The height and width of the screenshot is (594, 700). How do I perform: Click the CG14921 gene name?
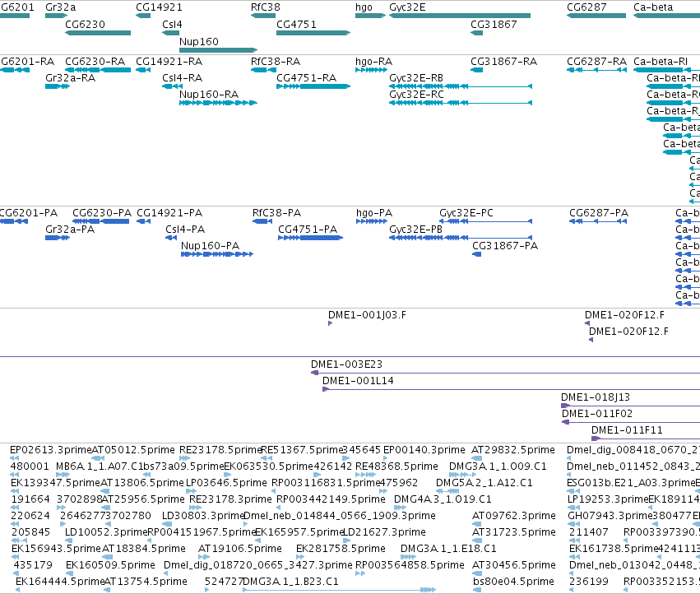(x=159, y=7)
